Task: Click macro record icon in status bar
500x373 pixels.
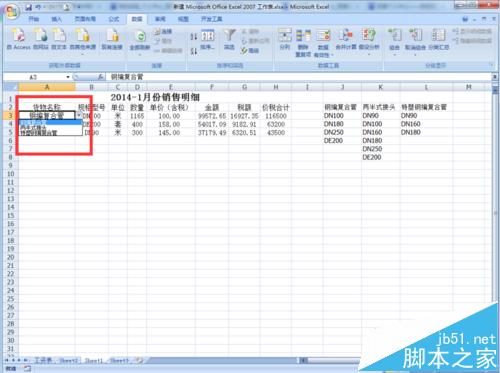Action: pos(27,368)
